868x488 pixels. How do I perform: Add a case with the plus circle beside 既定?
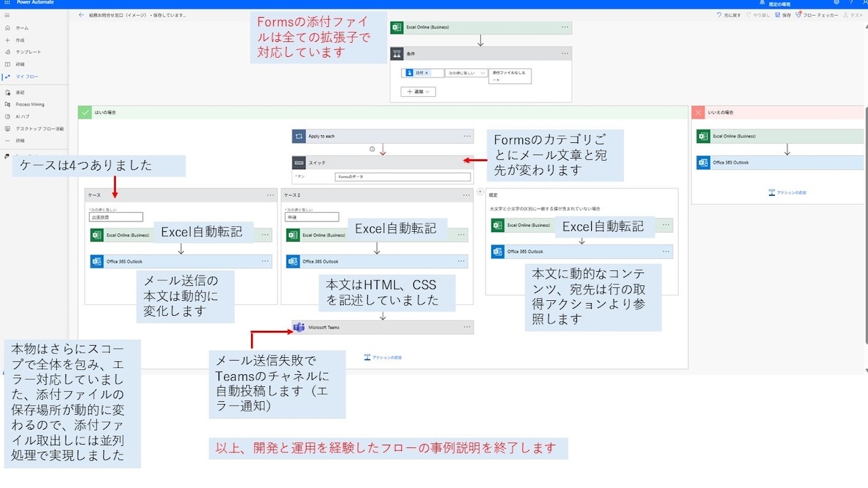(x=480, y=191)
